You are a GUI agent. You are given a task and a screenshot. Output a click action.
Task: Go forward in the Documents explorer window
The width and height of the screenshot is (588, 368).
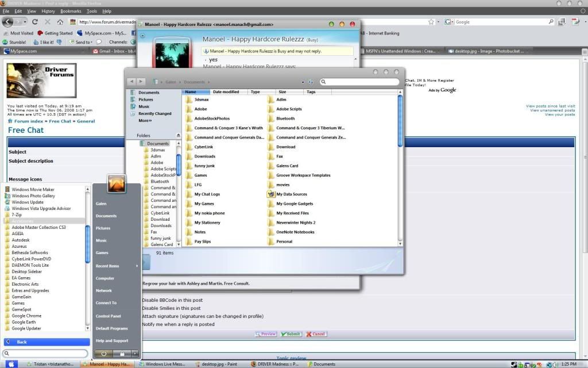click(x=141, y=82)
